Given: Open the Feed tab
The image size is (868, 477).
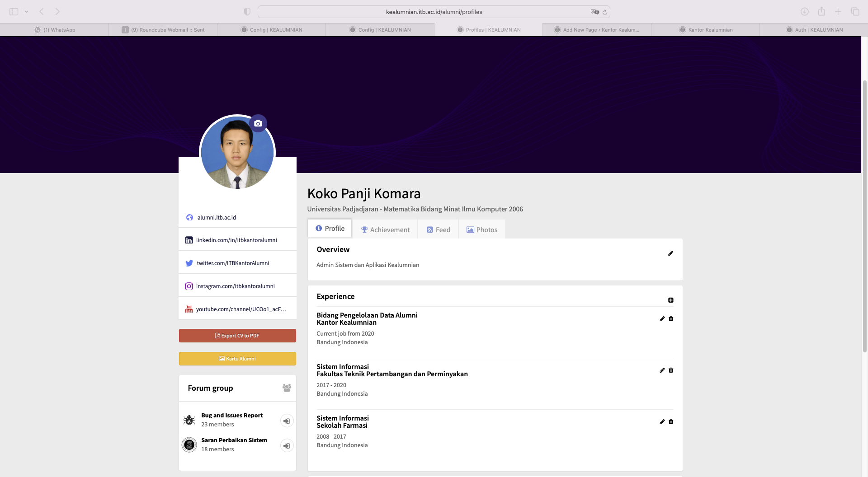Looking at the screenshot, I should 438,230.
